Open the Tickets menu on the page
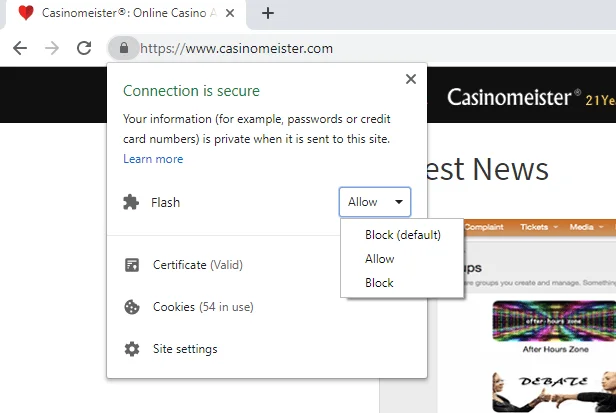This screenshot has height=413, width=616. point(539,227)
